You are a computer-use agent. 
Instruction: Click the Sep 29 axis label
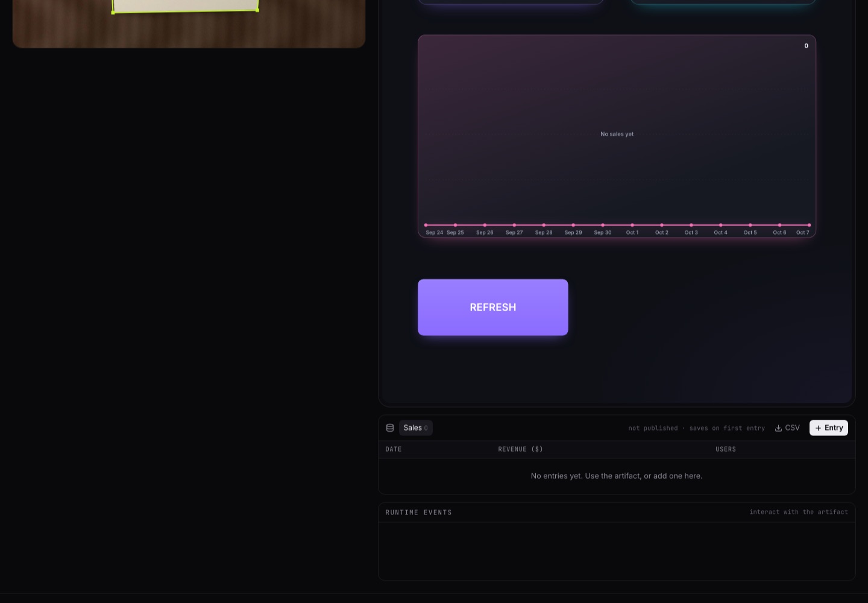click(573, 233)
